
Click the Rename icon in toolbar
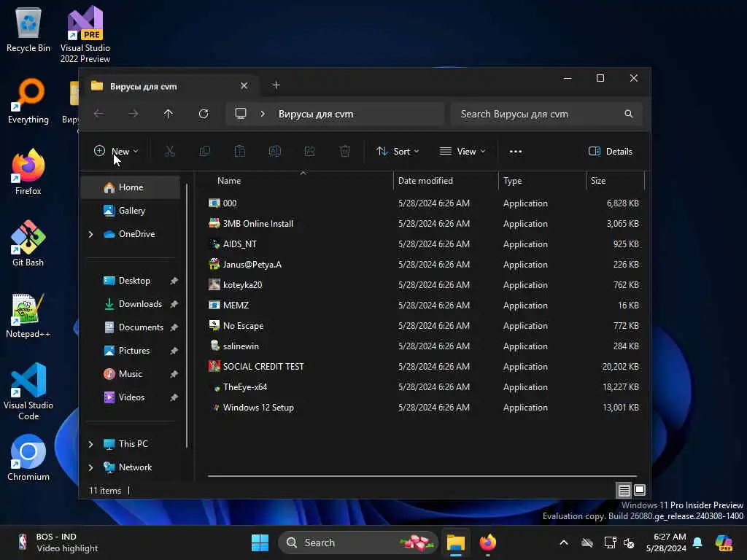tap(275, 152)
